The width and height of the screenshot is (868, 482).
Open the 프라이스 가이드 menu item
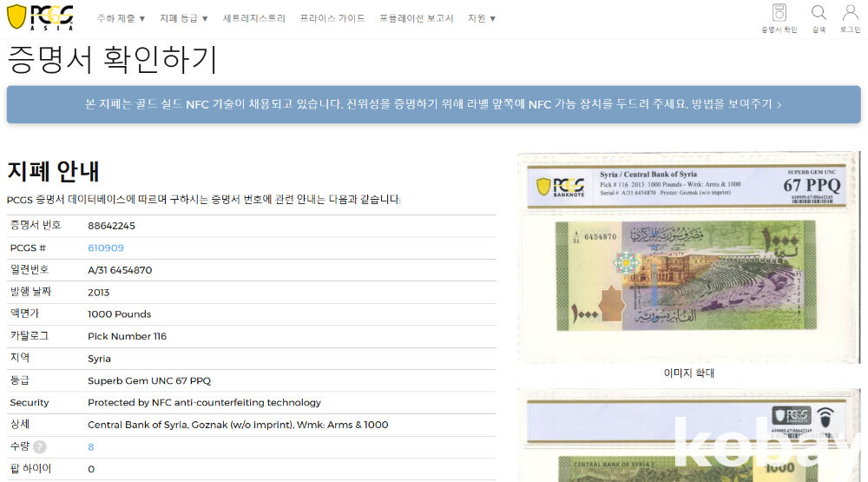(x=332, y=18)
